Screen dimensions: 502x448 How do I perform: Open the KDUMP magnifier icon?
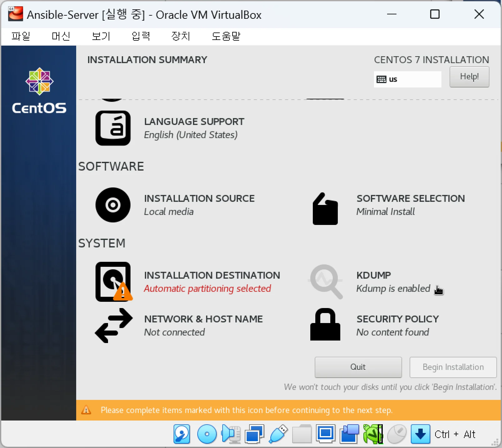click(x=326, y=282)
